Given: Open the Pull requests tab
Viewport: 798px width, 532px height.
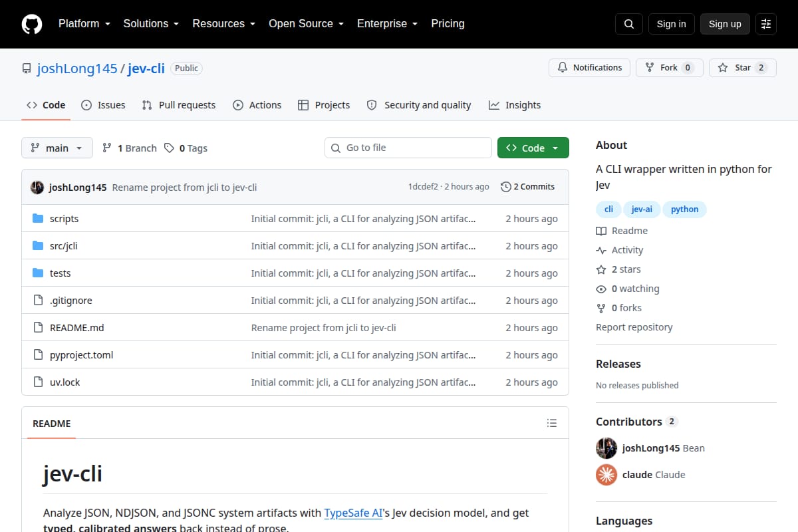Looking at the screenshot, I should tap(179, 105).
